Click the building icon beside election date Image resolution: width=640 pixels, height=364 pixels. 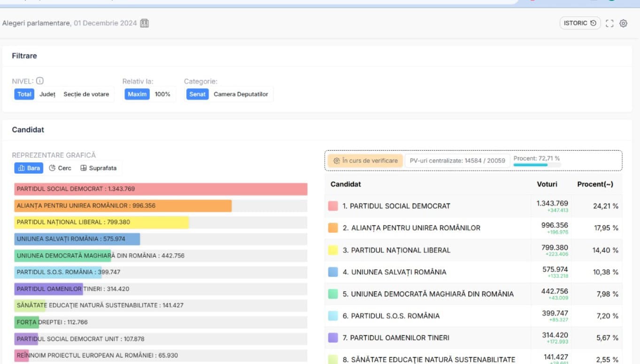[x=145, y=23]
